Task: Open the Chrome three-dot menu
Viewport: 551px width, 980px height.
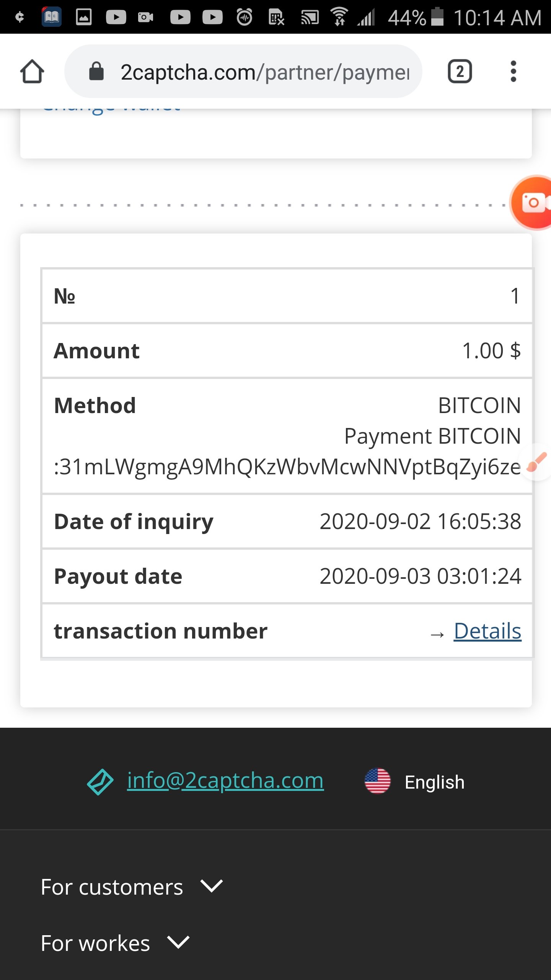Action: click(513, 72)
